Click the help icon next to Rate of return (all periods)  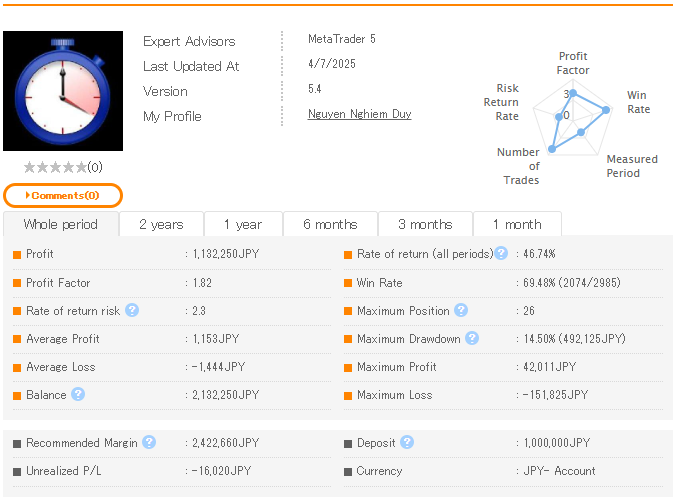[501, 254]
